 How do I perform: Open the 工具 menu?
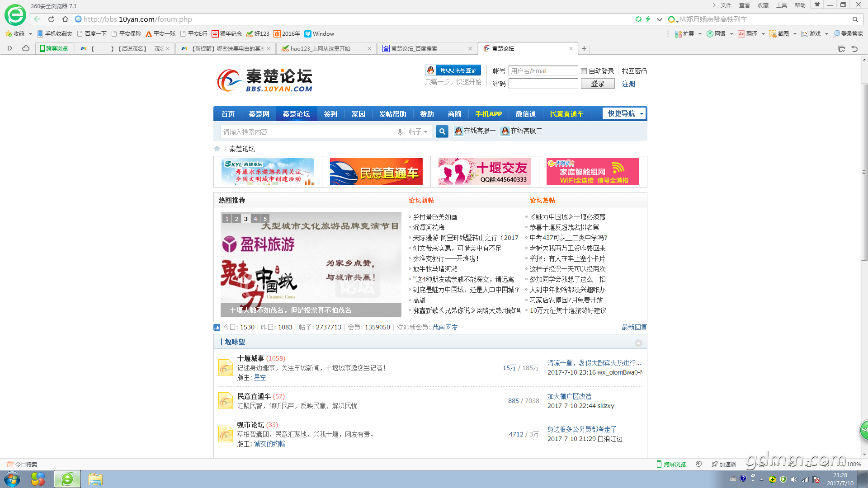(782, 5)
